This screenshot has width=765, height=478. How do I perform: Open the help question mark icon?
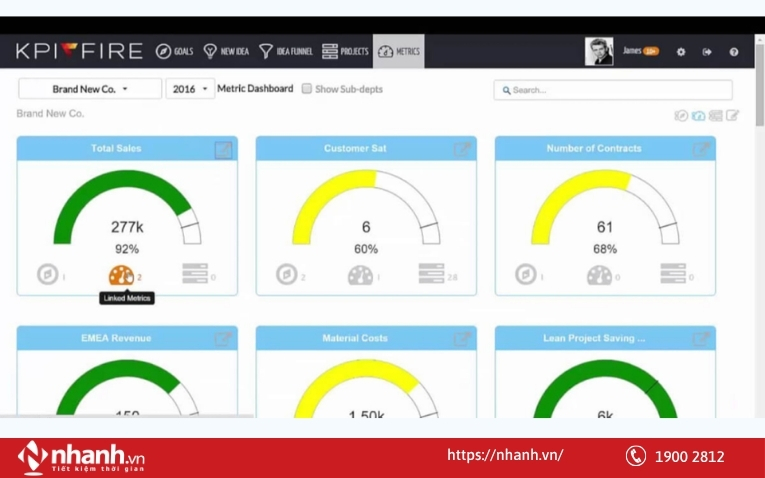pyautogui.click(x=734, y=52)
